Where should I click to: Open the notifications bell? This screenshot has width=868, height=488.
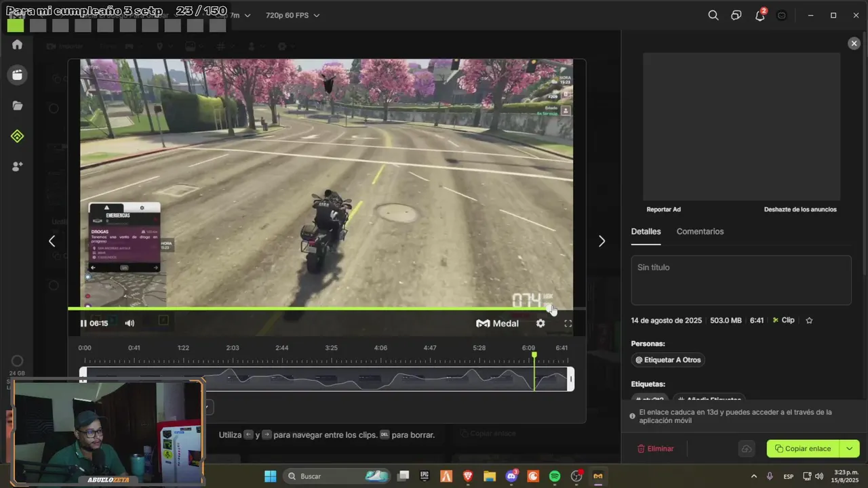click(760, 15)
